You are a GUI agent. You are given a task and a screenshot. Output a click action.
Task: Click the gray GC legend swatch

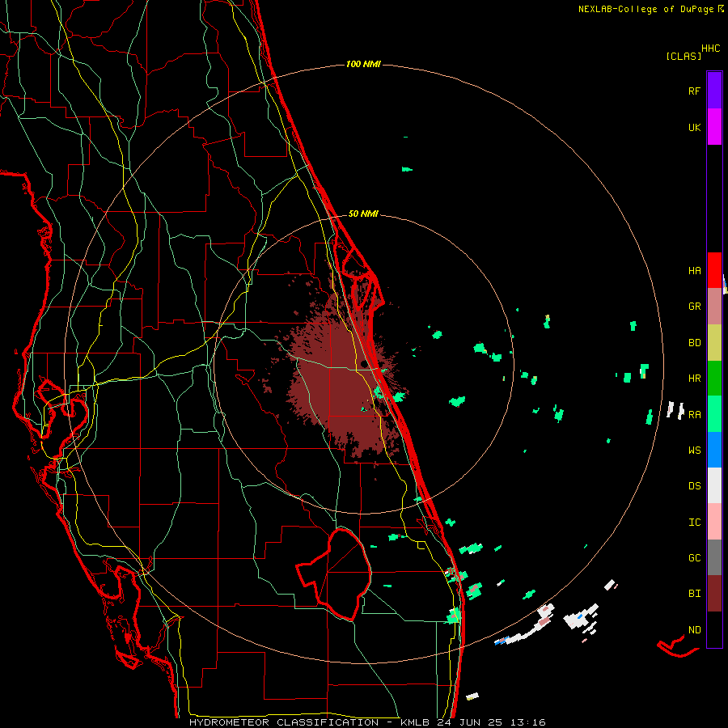click(x=714, y=557)
